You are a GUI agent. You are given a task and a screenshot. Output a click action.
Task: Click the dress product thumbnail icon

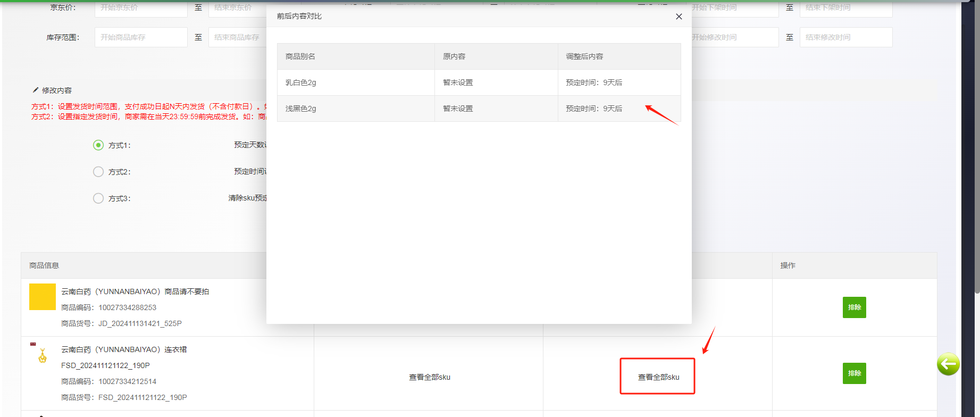pyautogui.click(x=43, y=355)
